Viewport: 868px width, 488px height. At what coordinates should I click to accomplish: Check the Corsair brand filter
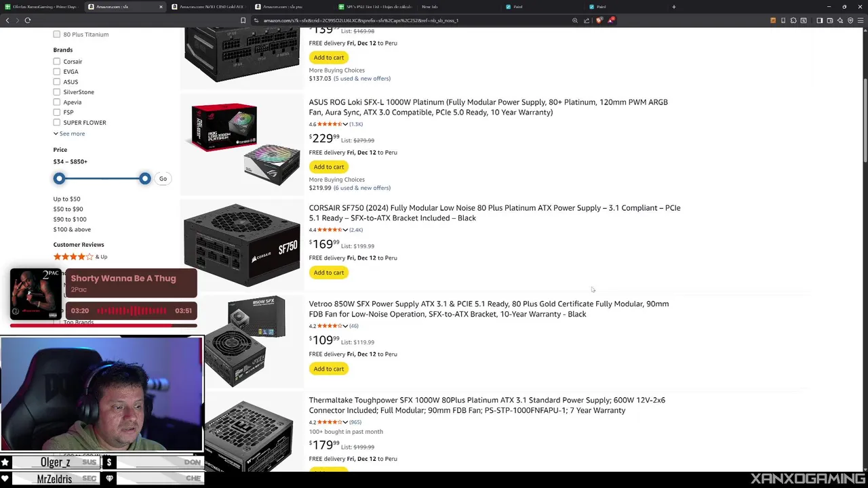57,62
